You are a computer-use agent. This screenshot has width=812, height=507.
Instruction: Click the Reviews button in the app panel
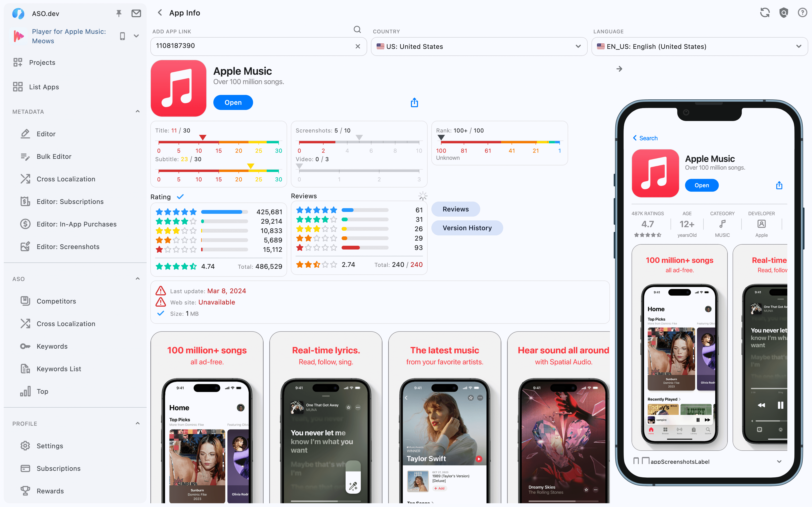click(x=455, y=209)
